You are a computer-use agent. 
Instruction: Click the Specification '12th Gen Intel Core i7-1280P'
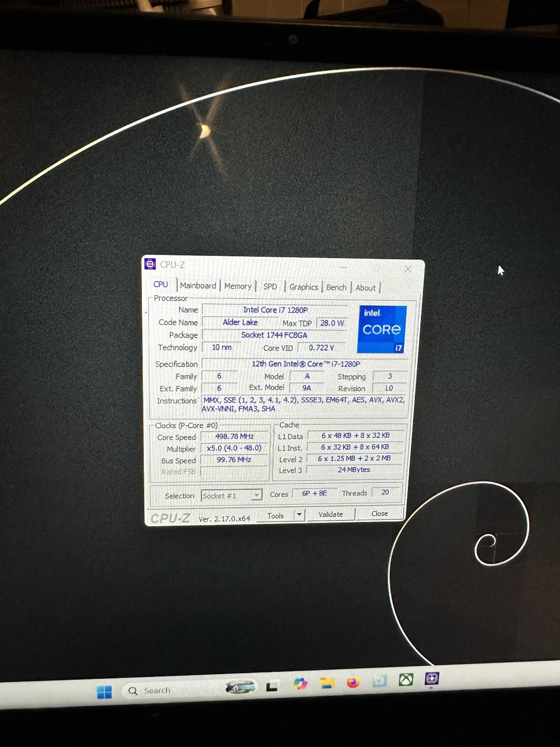tap(306, 364)
